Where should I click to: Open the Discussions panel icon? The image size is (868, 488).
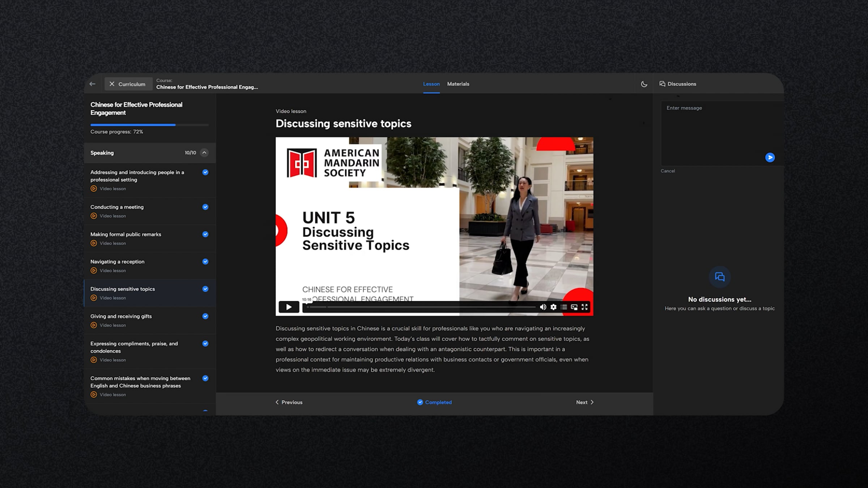pyautogui.click(x=662, y=84)
